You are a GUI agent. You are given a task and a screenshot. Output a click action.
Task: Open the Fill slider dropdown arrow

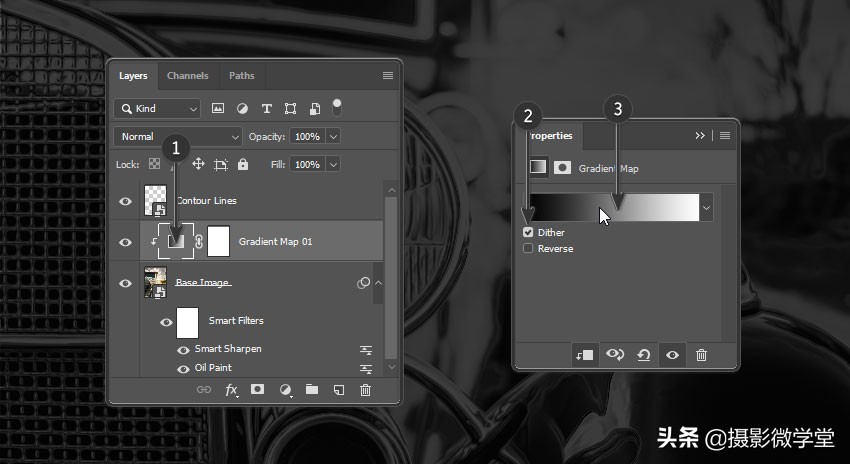click(x=333, y=164)
